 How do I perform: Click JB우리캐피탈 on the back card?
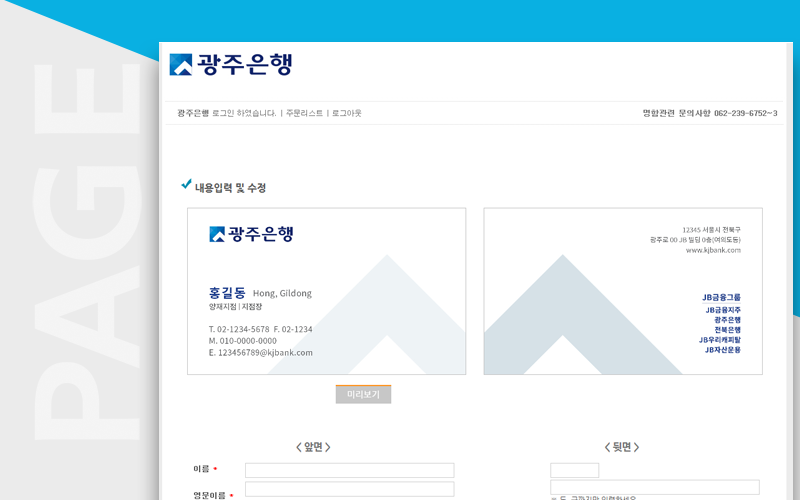[x=719, y=340]
